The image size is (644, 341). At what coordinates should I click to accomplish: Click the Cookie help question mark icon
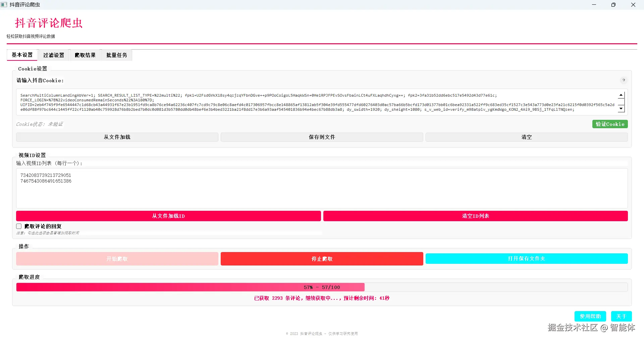[x=624, y=80]
